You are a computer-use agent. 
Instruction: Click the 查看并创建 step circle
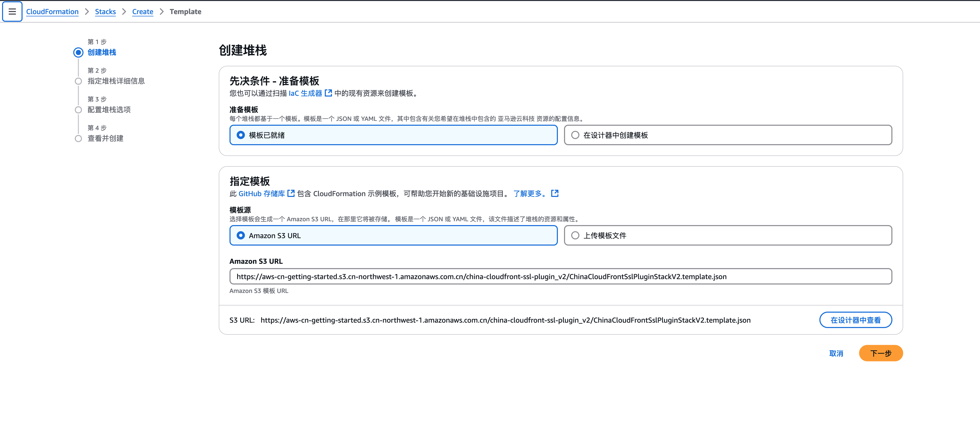pos(78,138)
